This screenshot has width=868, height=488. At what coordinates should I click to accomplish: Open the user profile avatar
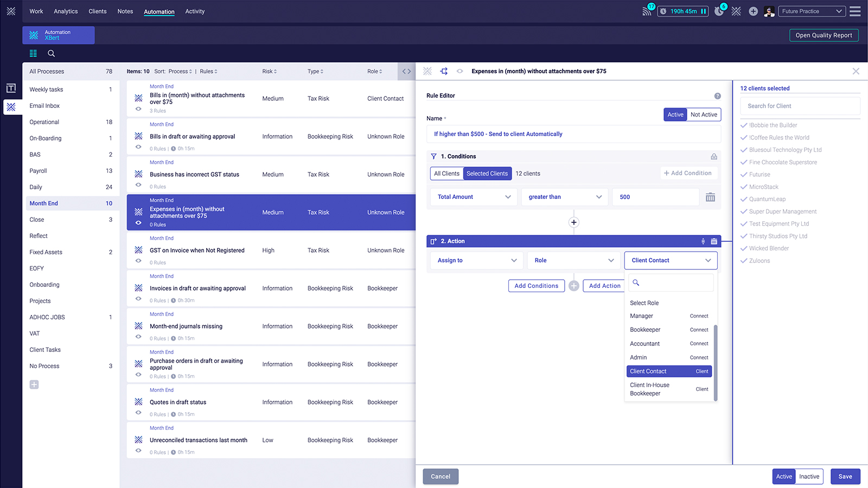tap(769, 11)
